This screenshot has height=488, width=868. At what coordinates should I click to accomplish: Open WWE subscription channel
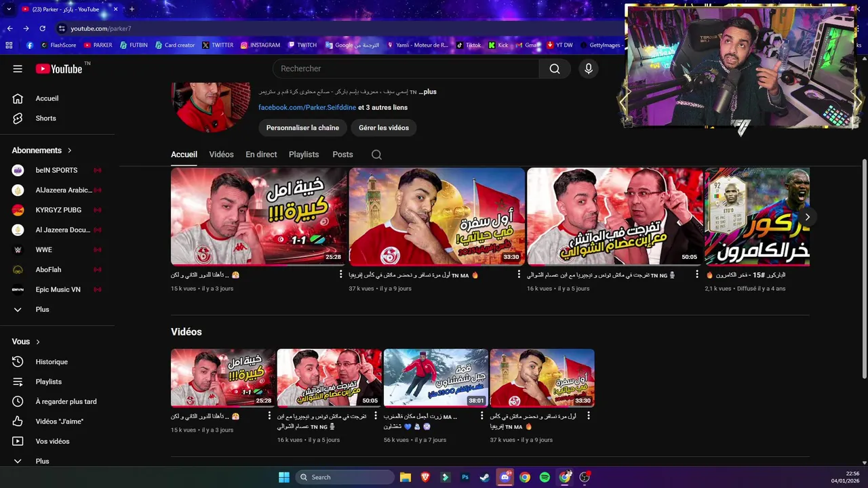click(58, 249)
